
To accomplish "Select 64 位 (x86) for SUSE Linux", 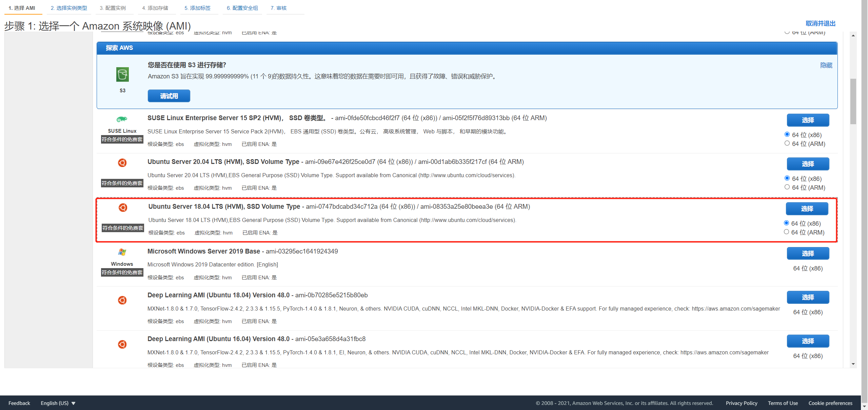I will point(787,134).
